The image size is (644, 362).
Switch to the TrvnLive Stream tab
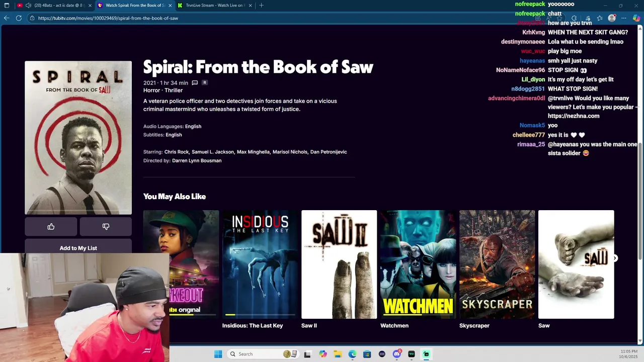pos(214,5)
